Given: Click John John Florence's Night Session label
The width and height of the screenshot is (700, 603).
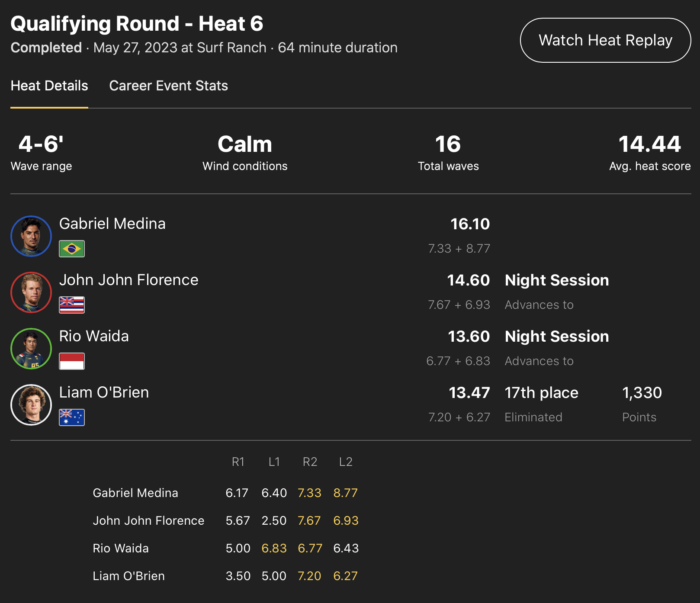Looking at the screenshot, I should coord(557,280).
